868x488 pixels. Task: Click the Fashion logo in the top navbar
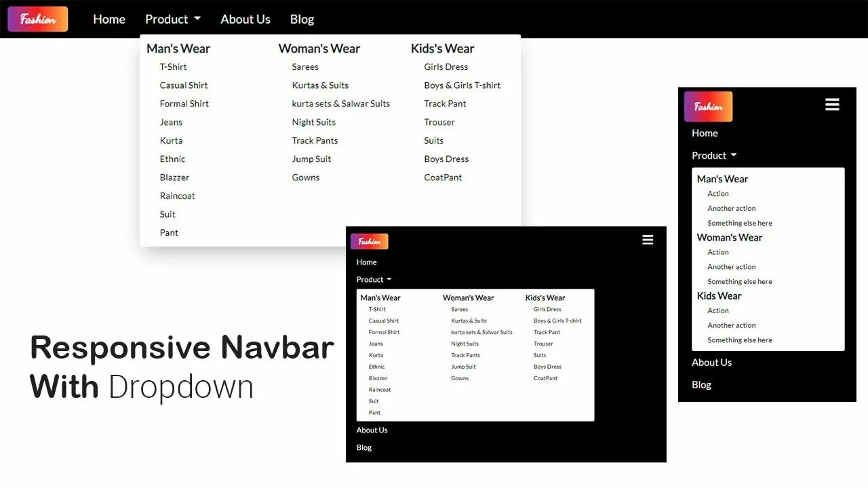(37, 18)
